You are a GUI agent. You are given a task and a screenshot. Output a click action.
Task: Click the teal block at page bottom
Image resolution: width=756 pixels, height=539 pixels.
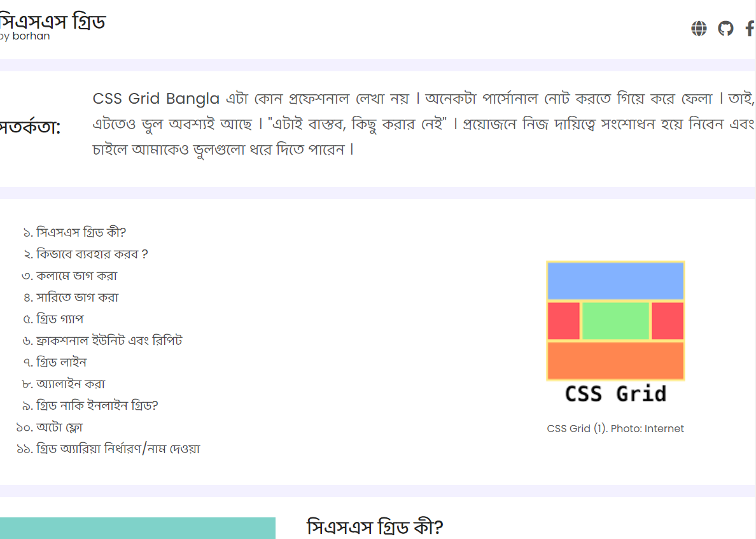137,528
